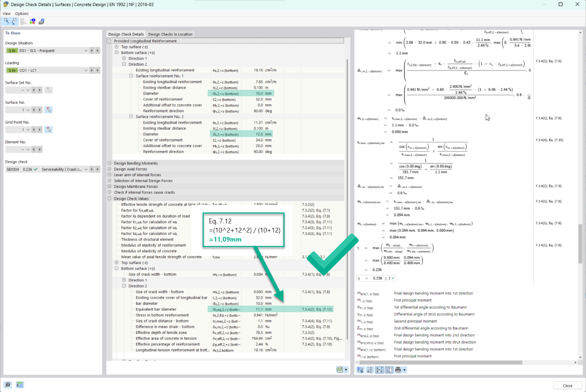
Task: Open the Grid Point No. dropdown
Action: tap(28, 129)
